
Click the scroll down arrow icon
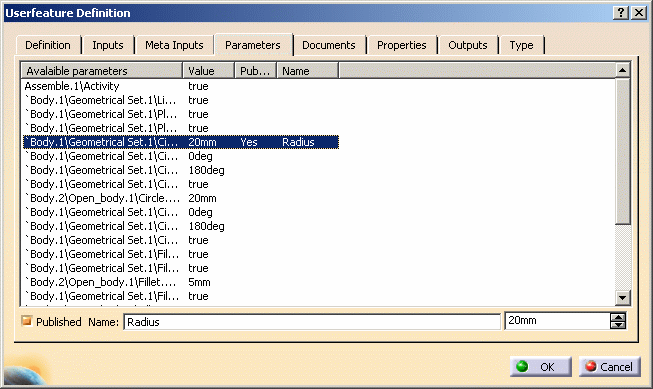[623, 297]
